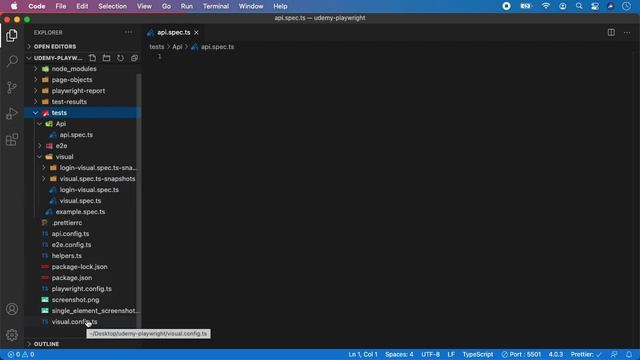Collapse all folders in explorer
The width and height of the screenshot is (640, 360).
pos(134,58)
